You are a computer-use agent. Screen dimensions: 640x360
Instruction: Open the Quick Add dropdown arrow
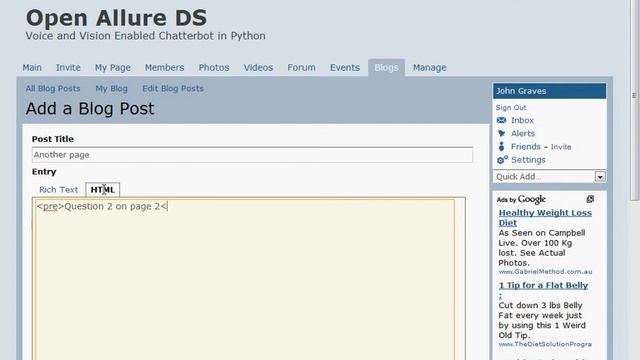[x=600, y=177]
